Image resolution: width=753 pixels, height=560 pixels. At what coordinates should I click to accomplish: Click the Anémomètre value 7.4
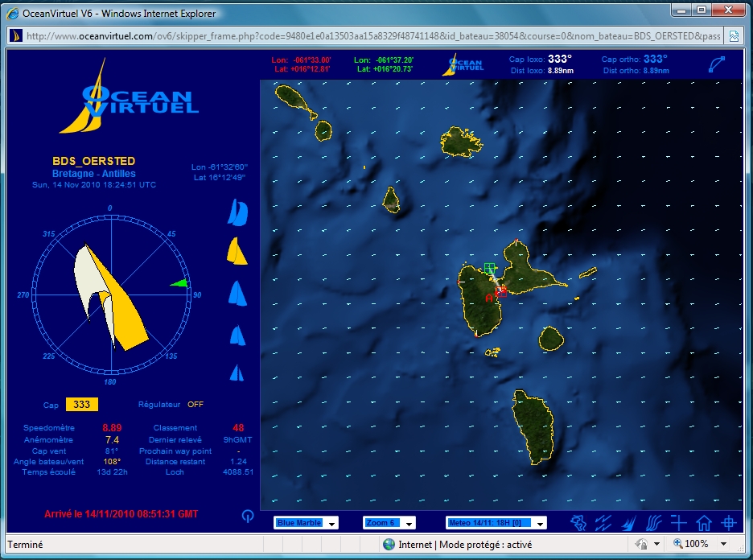(112, 440)
